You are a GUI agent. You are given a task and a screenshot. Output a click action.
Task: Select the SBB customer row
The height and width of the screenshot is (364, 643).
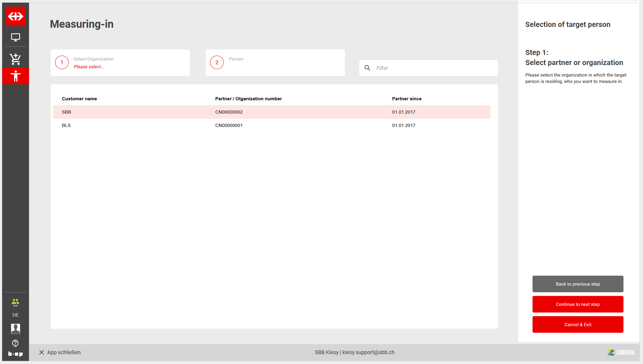click(x=271, y=112)
